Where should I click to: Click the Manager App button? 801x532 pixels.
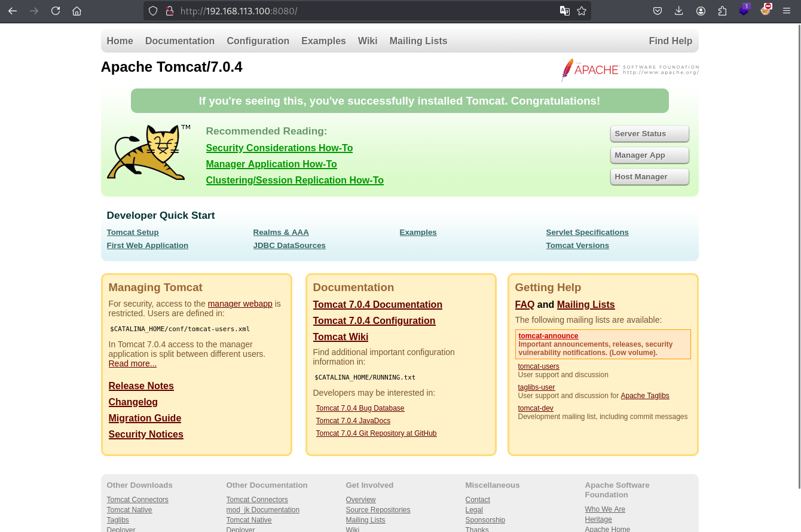point(649,155)
